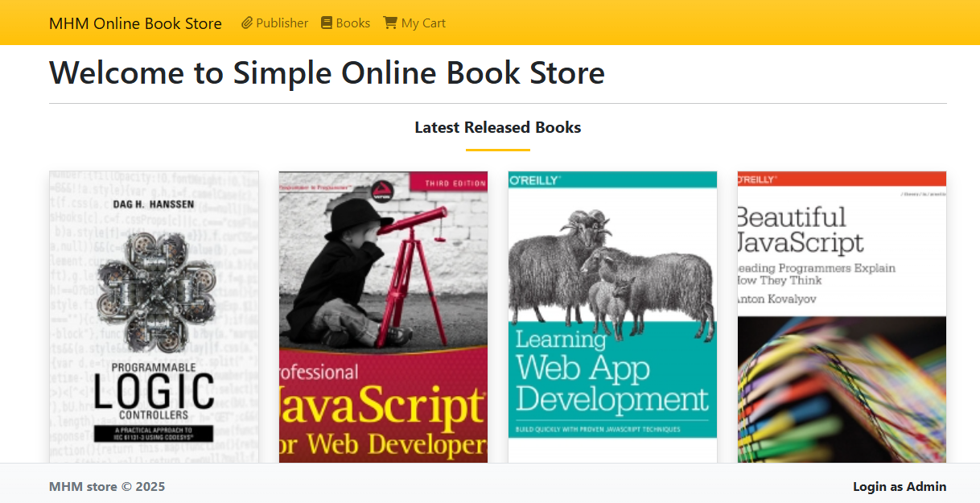Click the shopping cart icon
The width and height of the screenshot is (980, 503).
[x=390, y=23]
